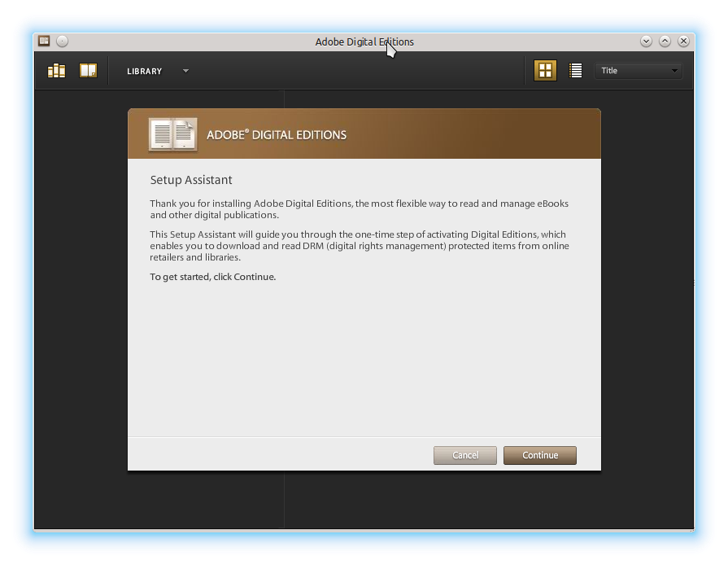The width and height of the screenshot is (728, 565).
Task: Cancel the Setup Assistant
Action: tap(465, 455)
